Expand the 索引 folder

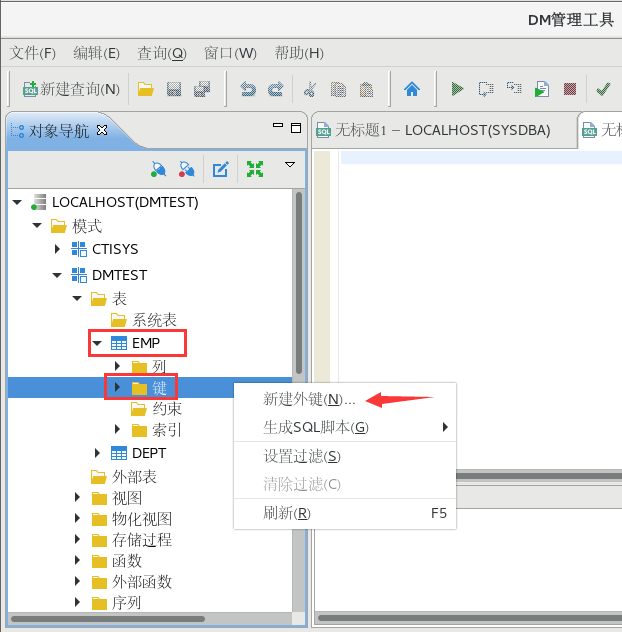point(117,429)
